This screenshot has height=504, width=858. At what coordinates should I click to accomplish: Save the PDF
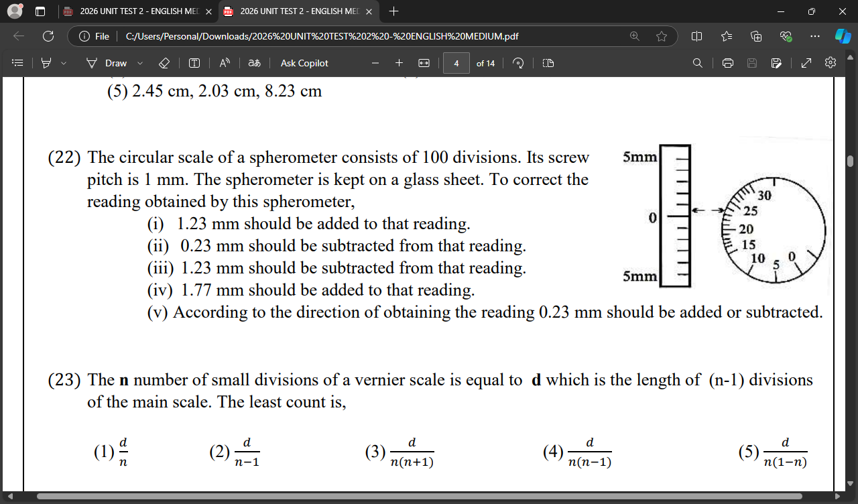pos(752,63)
